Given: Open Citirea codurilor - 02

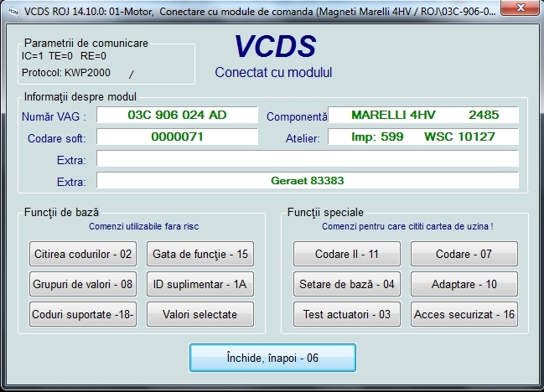Looking at the screenshot, I should coord(83,254).
